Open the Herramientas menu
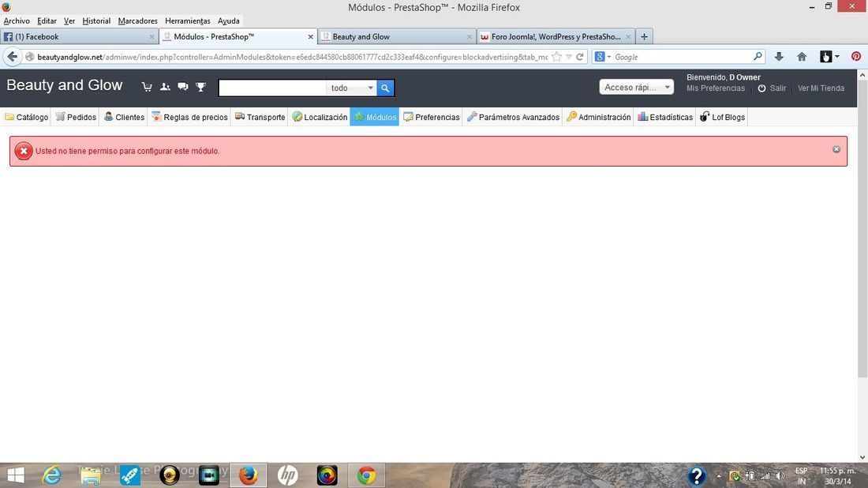This screenshot has height=488, width=868. coord(188,21)
